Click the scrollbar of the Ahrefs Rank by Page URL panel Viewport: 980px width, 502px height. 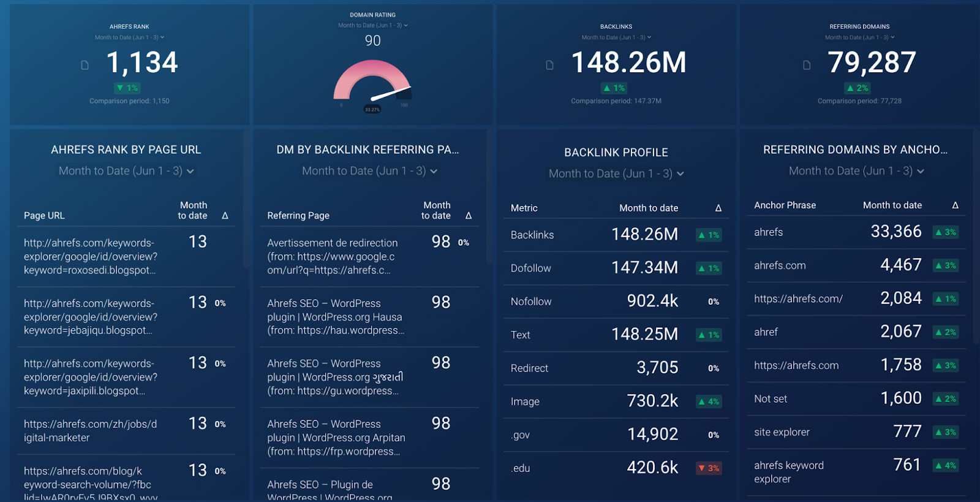246,199
